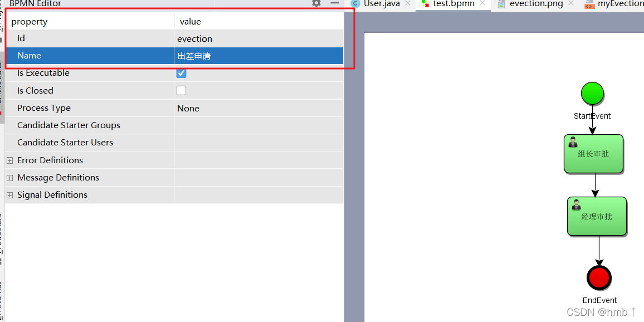The image size is (644, 322).
Task: Switch to the evection.png tab
Action: pyautogui.click(x=535, y=4)
